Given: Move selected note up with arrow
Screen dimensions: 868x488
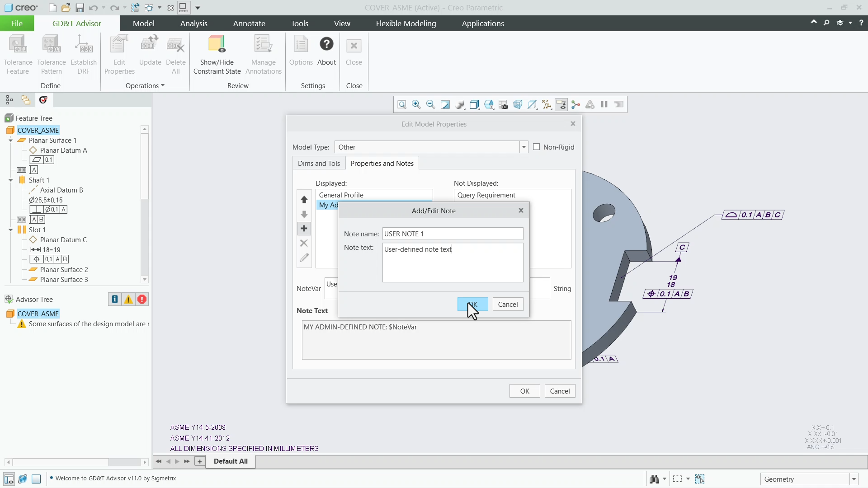Looking at the screenshot, I should 304,200.
